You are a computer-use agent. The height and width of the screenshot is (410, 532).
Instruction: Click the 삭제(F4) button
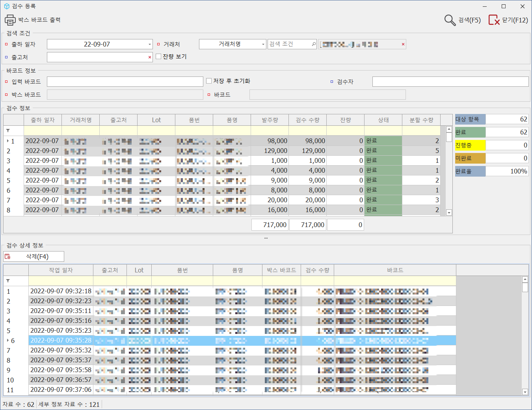pyautogui.click(x=33, y=257)
